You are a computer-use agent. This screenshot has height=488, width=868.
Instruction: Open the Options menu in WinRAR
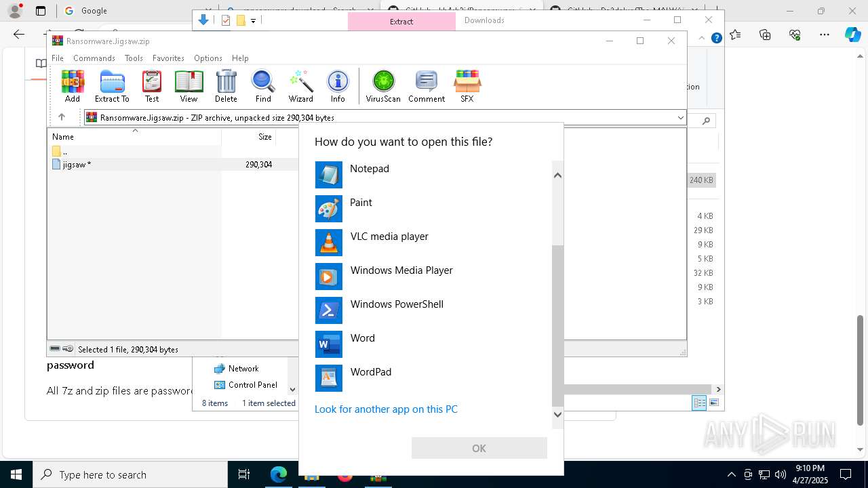pyautogui.click(x=208, y=58)
